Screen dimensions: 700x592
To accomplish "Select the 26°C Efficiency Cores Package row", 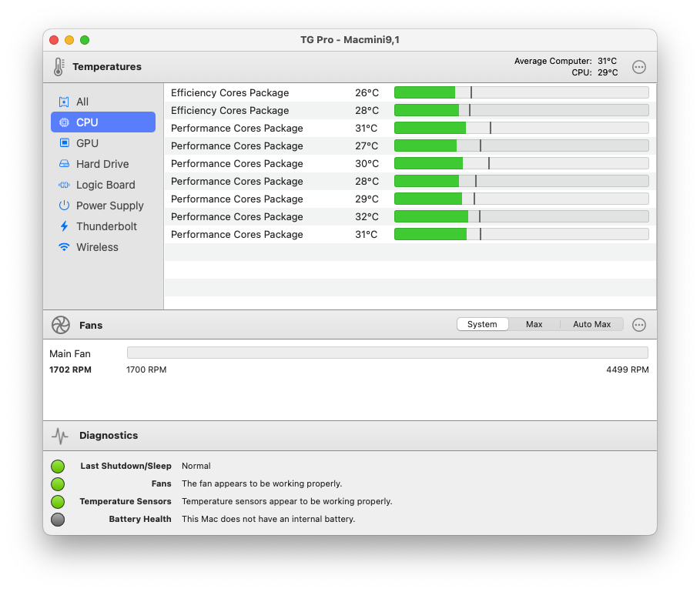I will (x=410, y=92).
